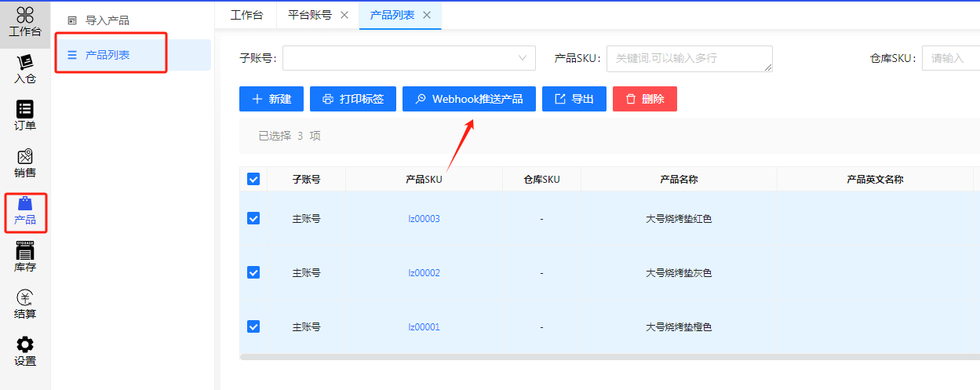This screenshot has height=390, width=980.
Task: Click the Webhook推送产品 button
Action: (x=468, y=99)
